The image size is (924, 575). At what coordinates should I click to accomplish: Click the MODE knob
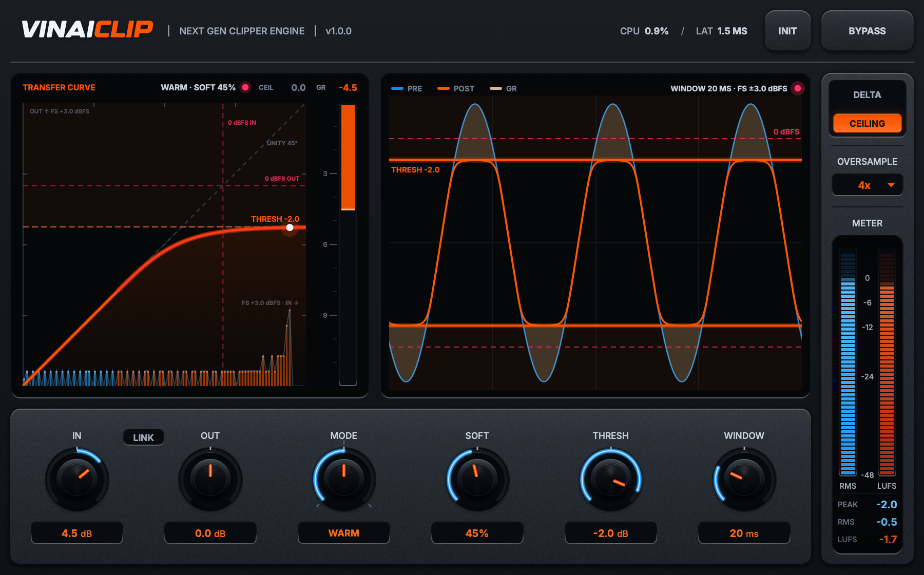point(344,479)
